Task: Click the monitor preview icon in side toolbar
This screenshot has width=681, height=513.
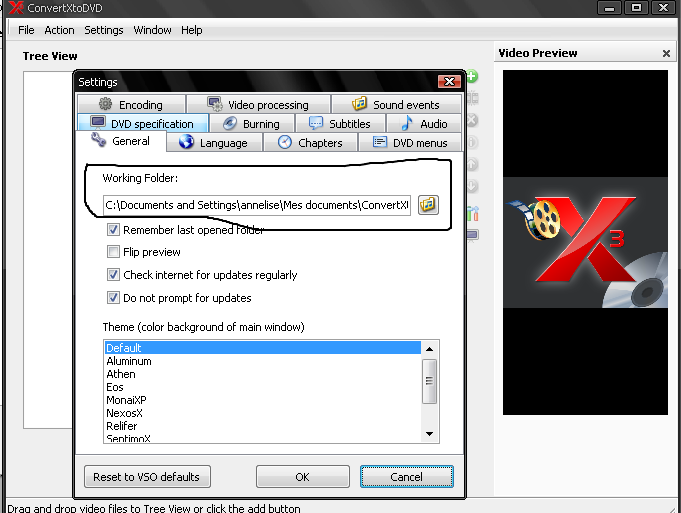Action: [473, 235]
